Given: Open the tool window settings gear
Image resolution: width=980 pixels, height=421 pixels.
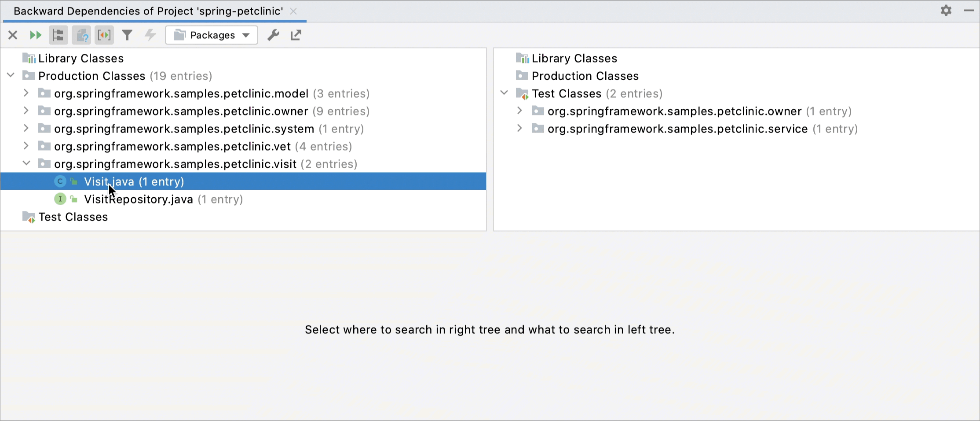Looking at the screenshot, I should (x=946, y=11).
